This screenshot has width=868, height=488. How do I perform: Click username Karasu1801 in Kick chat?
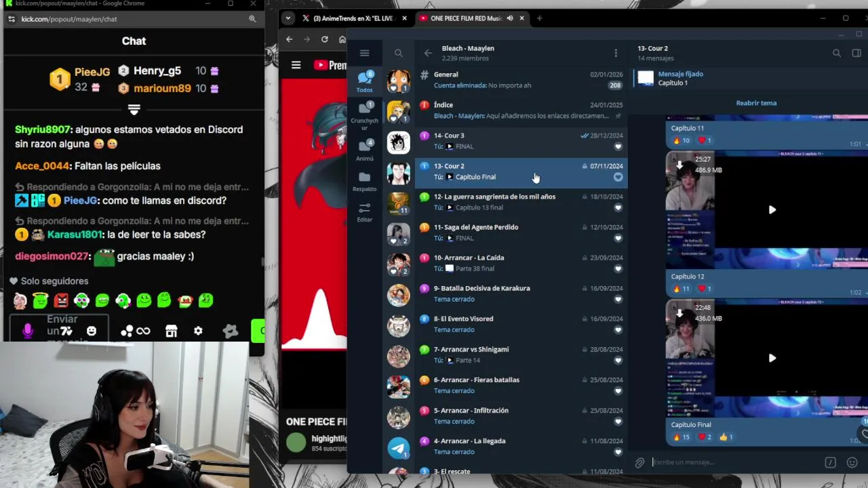point(75,235)
